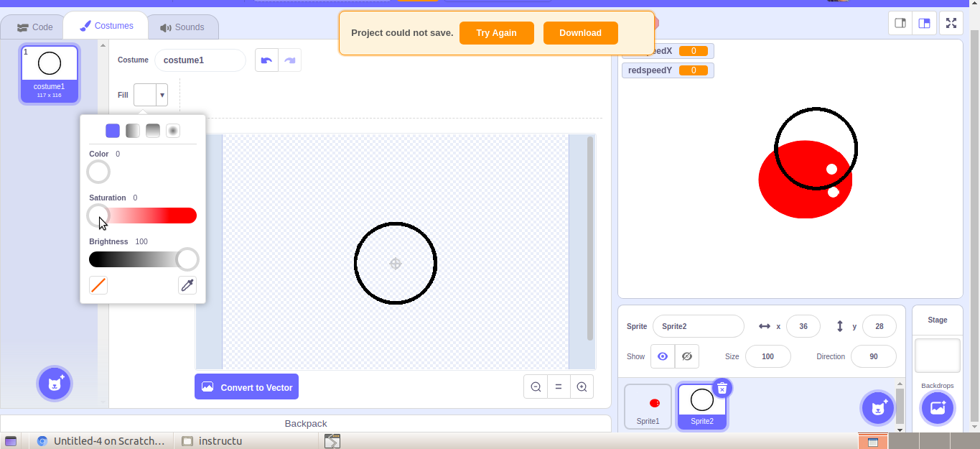Viewport: 980px width, 449px height.
Task: Select the eyedropper color picker tool
Action: [x=187, y=285]
